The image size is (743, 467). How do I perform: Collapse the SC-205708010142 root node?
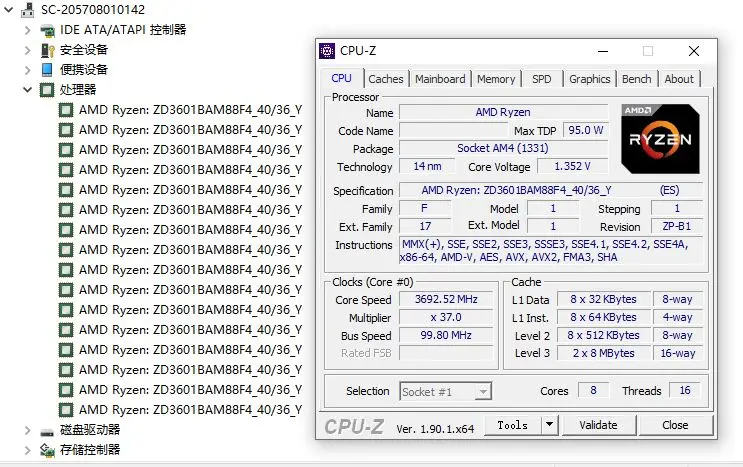point(9,9)
